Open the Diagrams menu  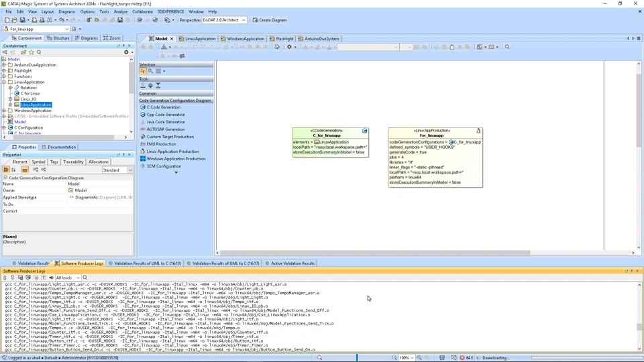click(x=67, y=11)
